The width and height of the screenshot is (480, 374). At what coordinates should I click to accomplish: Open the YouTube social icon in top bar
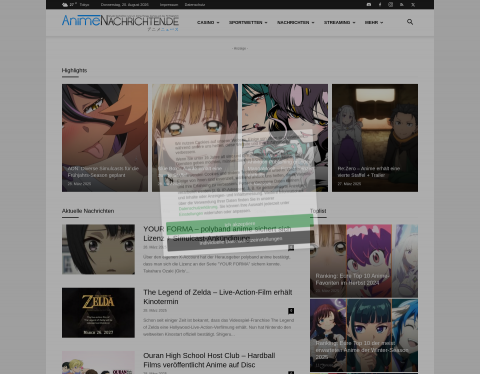[x=369, y=5]
